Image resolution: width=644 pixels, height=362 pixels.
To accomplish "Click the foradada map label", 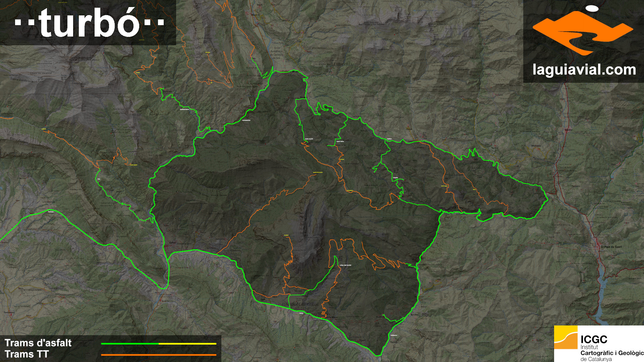I will click(51, 212).
